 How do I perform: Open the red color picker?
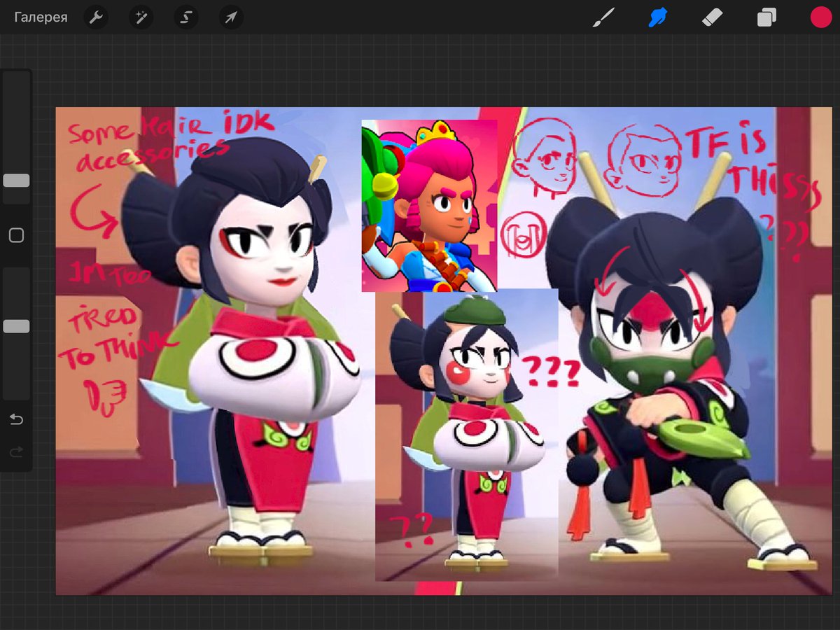[820, 17]
